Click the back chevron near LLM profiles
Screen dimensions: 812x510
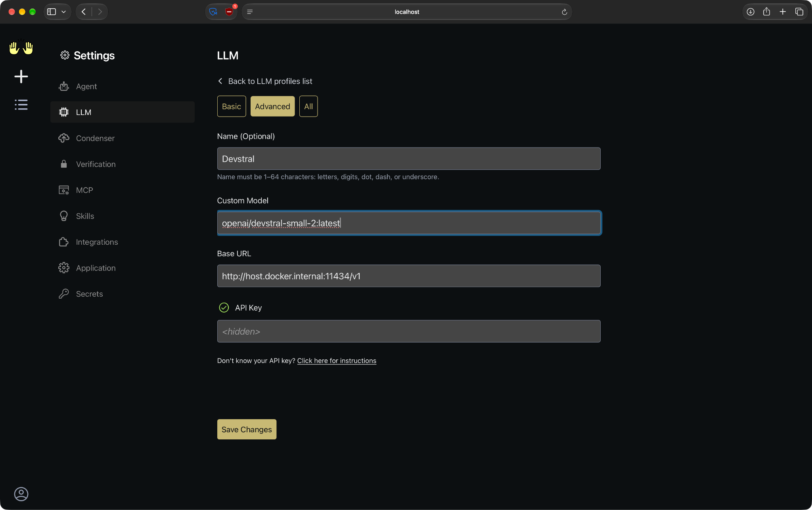[x=220, y=81]
